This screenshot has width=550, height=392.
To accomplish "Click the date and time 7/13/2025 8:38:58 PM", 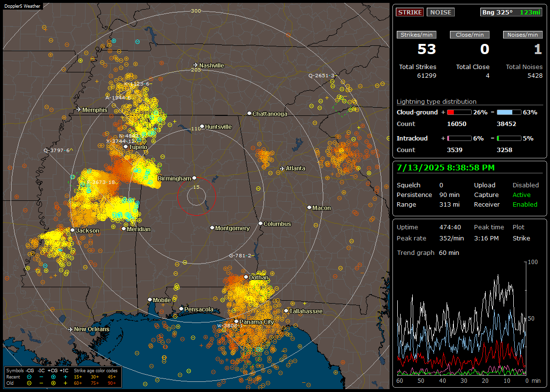I will tap(446, 168).
